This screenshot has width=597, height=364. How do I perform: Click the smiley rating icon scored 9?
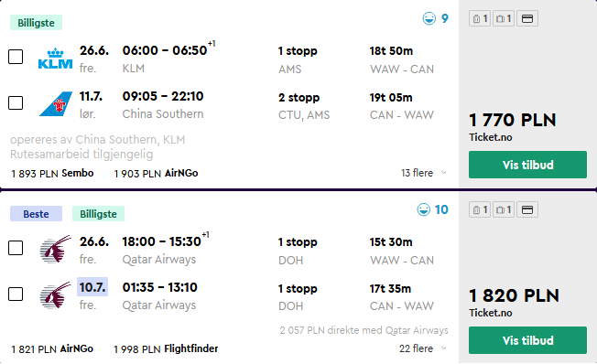(x=429, y=18)
